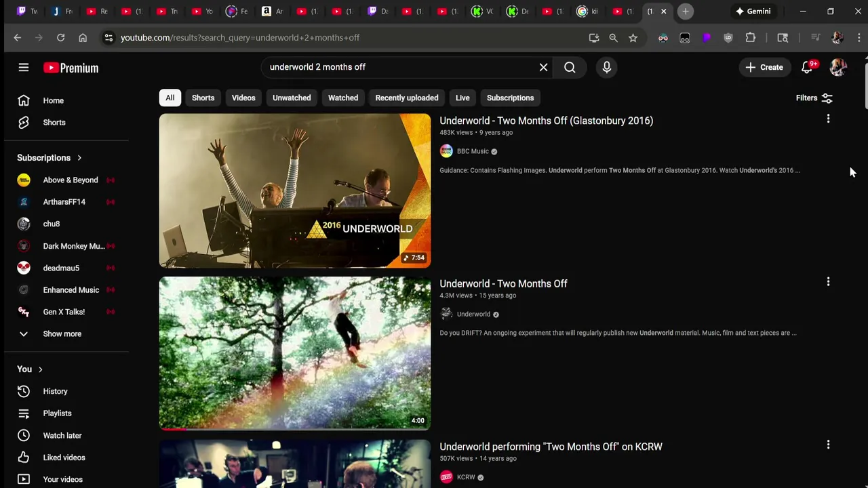The width and height of the screenshot is (868, 488).
Task: Select the Subscriptions filter chip
Action: click(510, 98)
